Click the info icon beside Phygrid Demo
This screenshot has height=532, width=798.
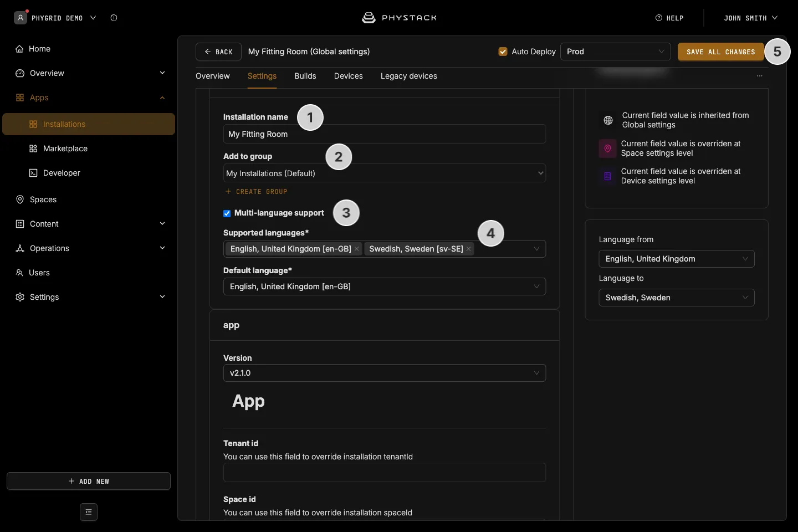coord(114,18)
